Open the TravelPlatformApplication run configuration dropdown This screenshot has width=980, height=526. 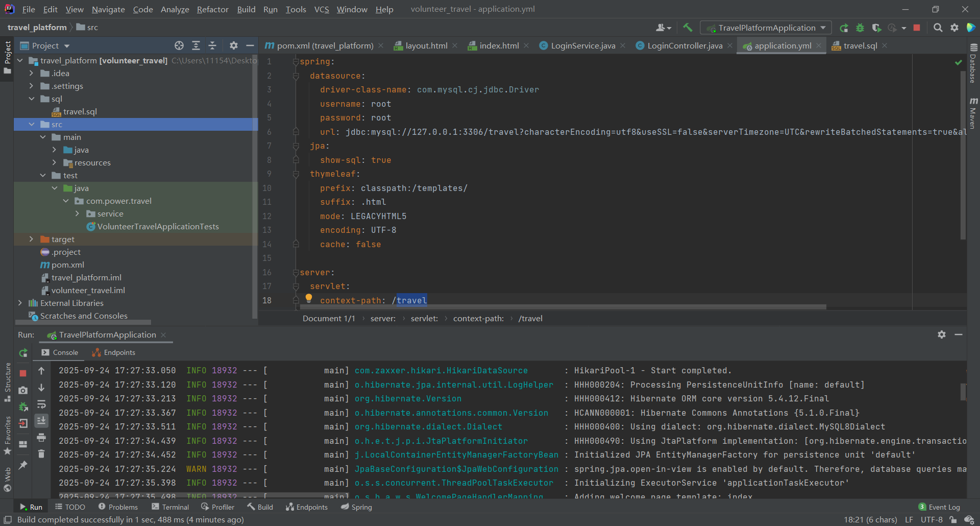[766, 28]
